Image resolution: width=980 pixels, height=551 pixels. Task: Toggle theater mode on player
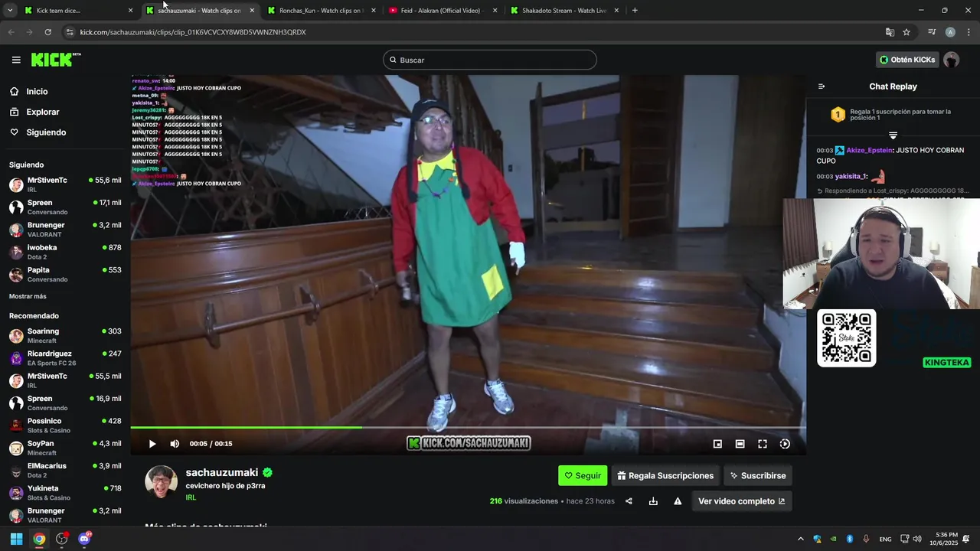pyautogui.click(x=740, y=444)
